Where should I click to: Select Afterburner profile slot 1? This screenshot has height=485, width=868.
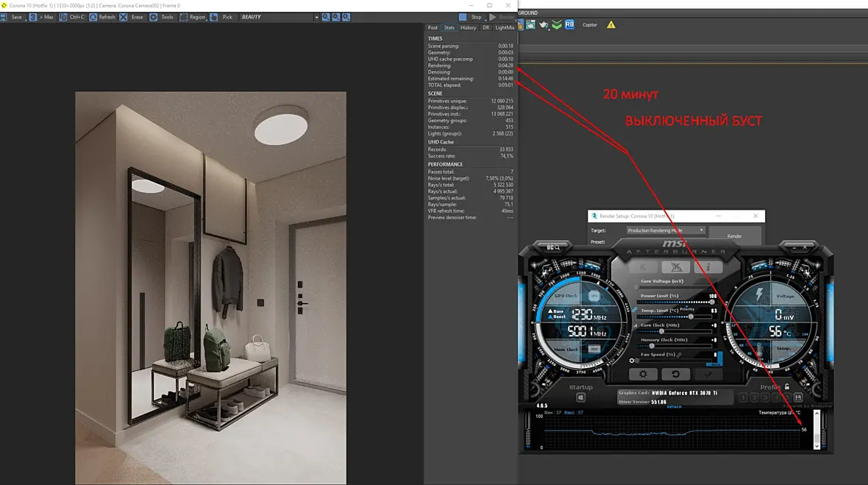coord(743,397)
